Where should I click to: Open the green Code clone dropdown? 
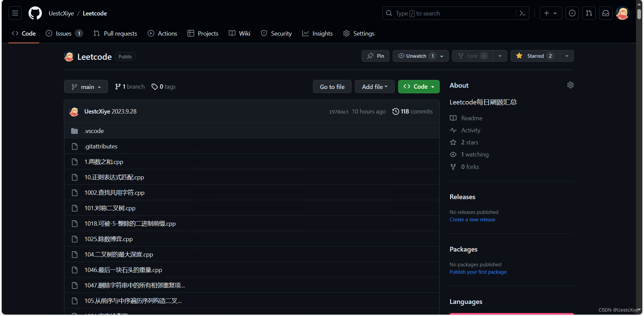(x=419, y=87)
